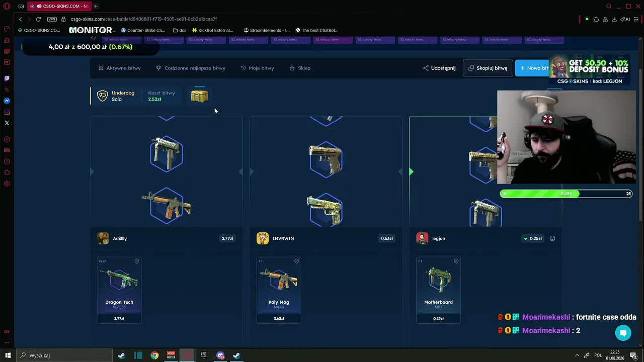644x362 pixels.
Task: Select the Poly Mag M4A4 card
Action: pos(279,290)
